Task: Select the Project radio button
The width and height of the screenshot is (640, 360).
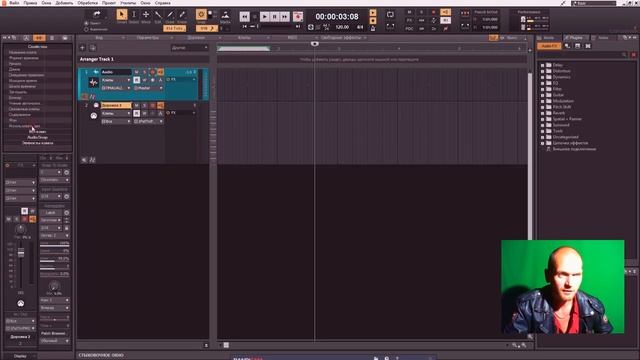Action: tap(86, 23)
